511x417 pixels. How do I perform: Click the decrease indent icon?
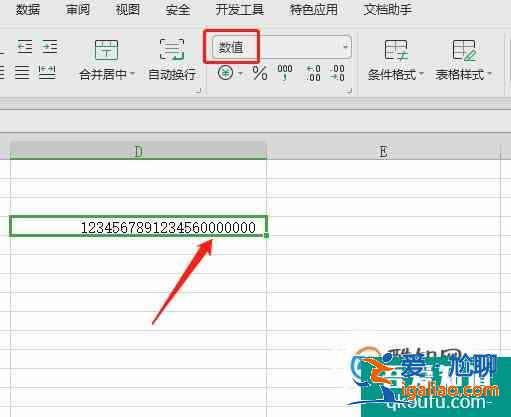click(x=25, y=47)
